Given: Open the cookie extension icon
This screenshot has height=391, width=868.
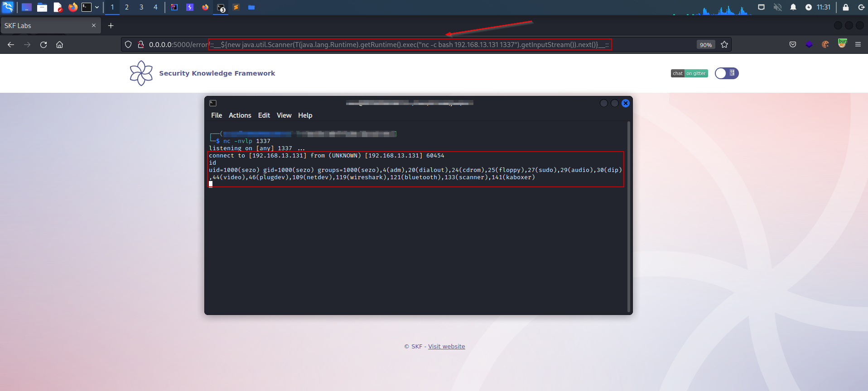Looking at the screenshot, I should pos(825,45).
